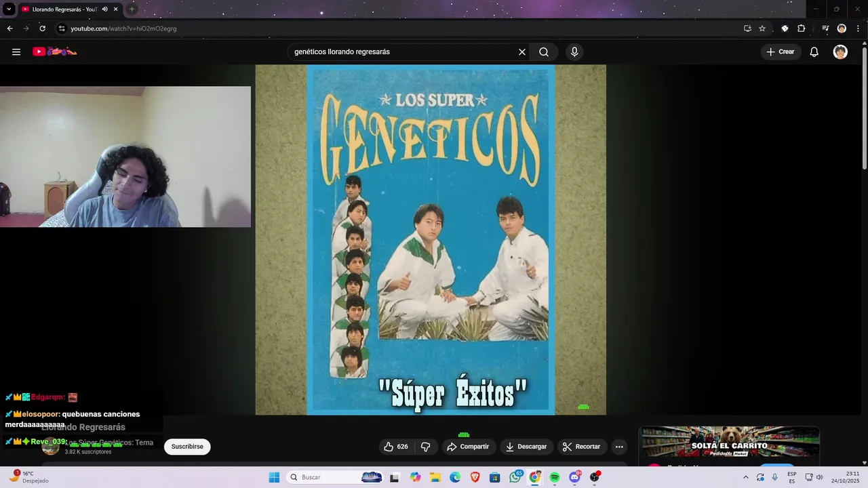Launch Copilot from the taskbar
868x488 pixels.
[415, 477]
